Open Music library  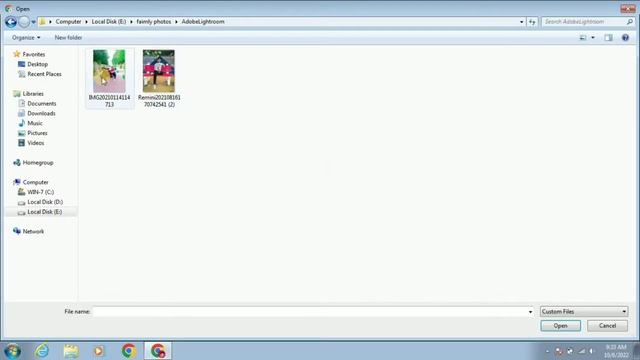[35, 123]
